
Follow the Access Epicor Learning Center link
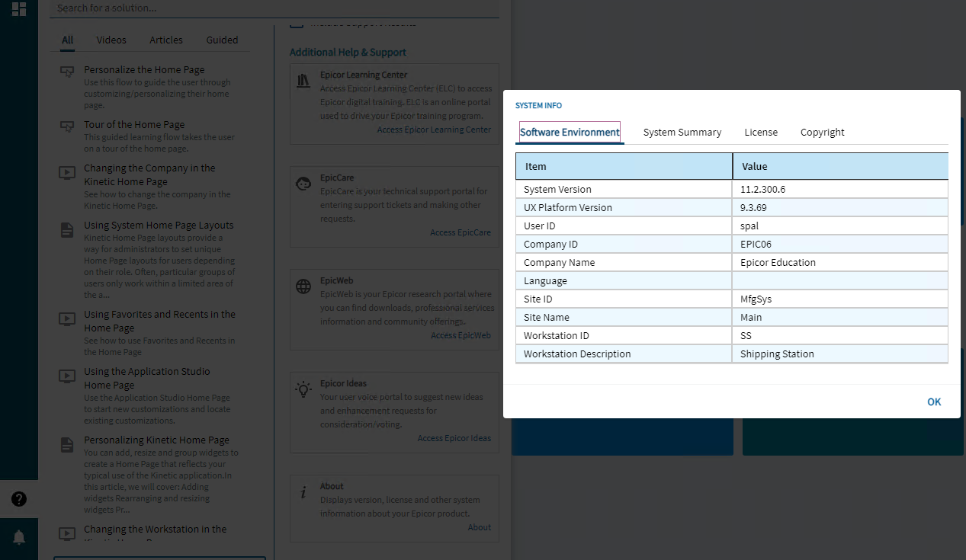point(434,130)
